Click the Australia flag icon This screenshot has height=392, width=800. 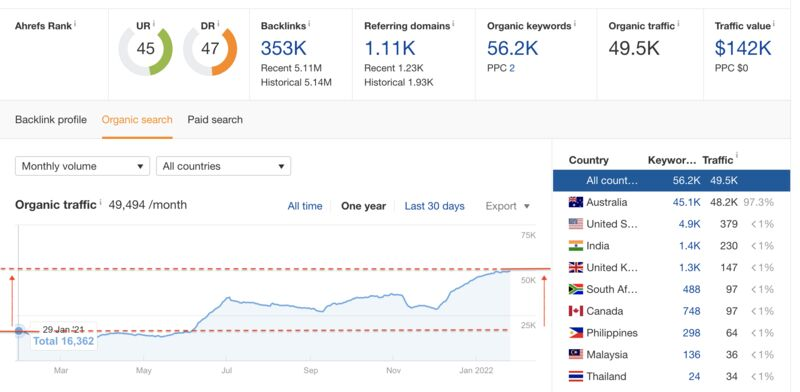576,202
